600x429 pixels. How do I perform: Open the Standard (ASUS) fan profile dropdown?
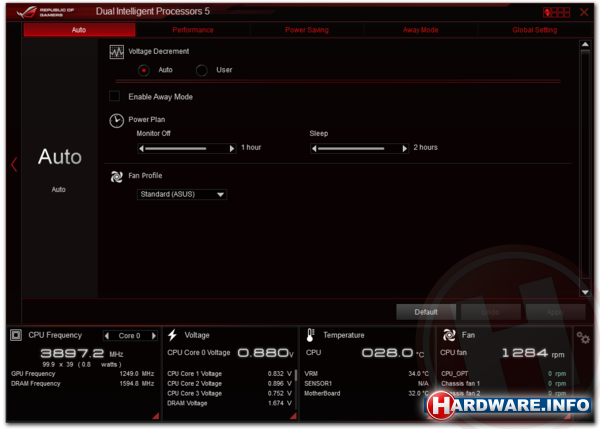(x=182, y=194)
